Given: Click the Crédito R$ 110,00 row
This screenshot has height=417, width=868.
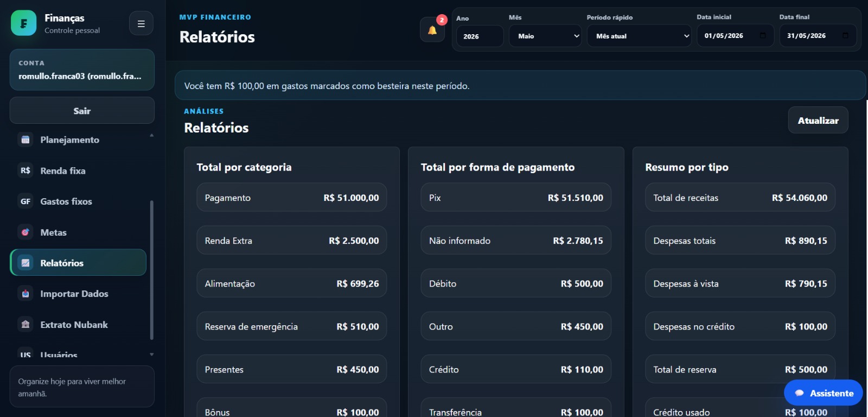Looking at the screenshot, I should (516, 369).
